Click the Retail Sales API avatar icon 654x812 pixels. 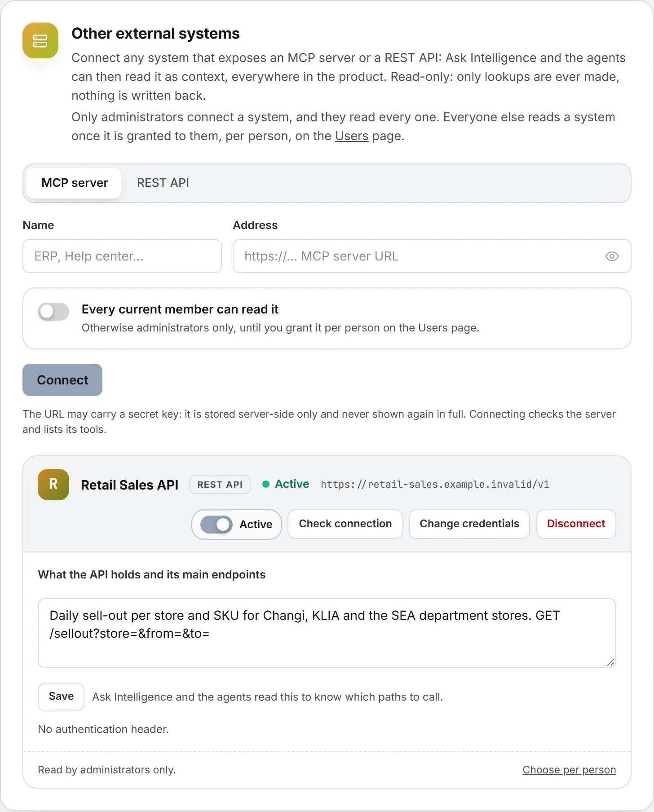coord(53,485)
